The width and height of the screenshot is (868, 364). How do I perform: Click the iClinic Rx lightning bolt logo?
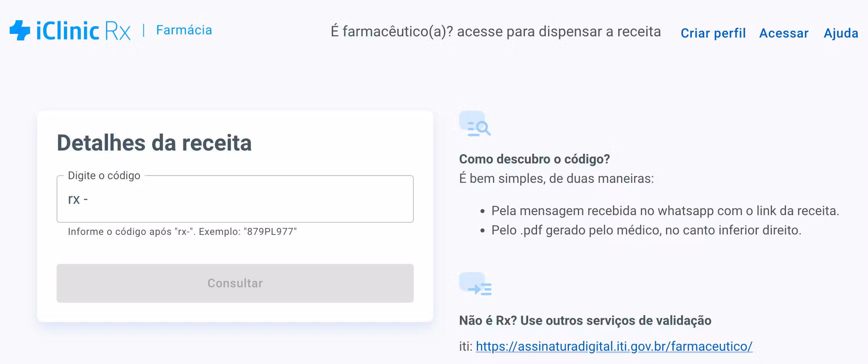[x=19, y=29]
